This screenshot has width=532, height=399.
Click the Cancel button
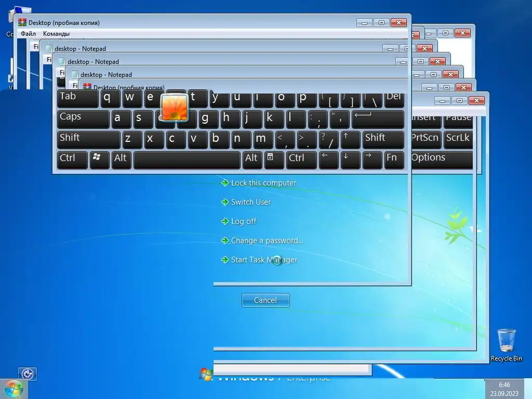pos(265,300)
